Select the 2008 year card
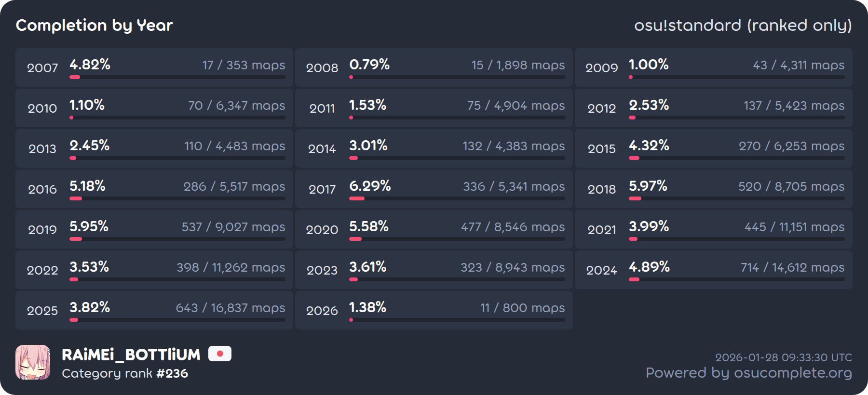The width and height of the screenshot is (868, 395). coord(434,67)
